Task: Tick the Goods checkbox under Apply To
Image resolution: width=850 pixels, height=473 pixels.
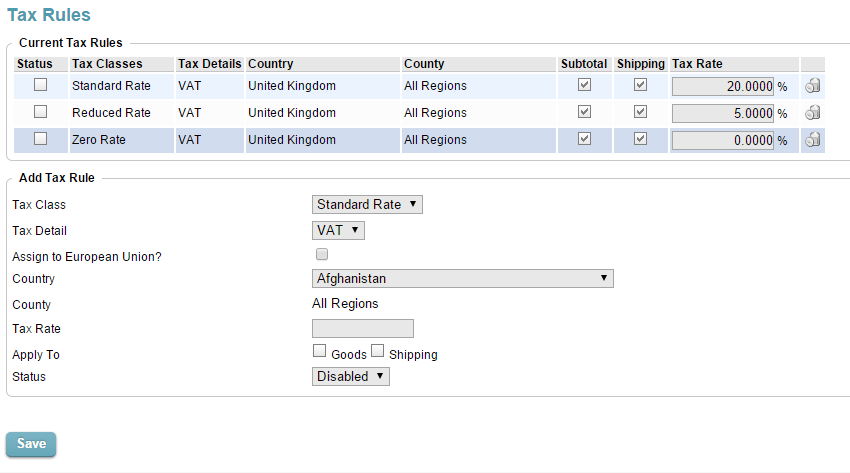Action: [x=320, y=351]
